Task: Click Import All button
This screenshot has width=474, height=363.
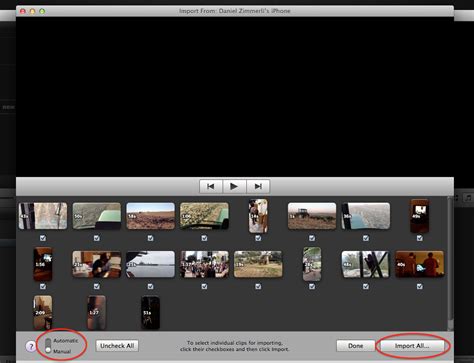Action: click(412, 346)
